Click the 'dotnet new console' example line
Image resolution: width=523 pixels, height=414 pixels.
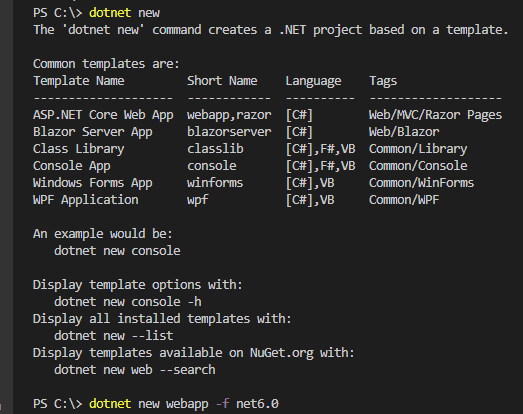click(x=117, y=251)
